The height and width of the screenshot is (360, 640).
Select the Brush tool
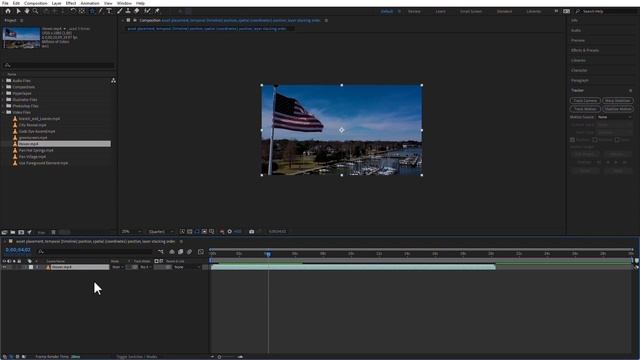coord(119,11)
